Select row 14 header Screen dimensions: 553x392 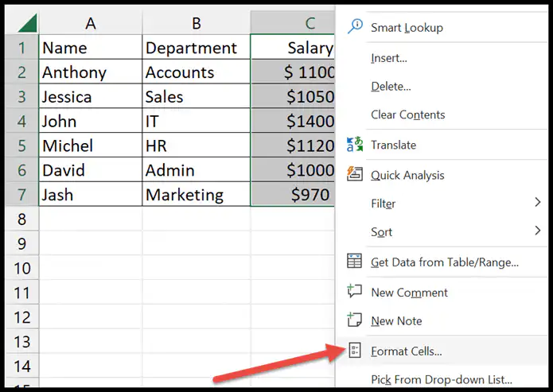click(x=21, y=366)
